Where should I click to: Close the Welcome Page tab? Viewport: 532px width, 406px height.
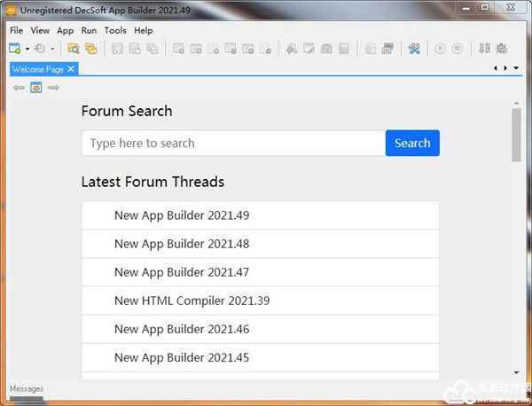pyautogui.click(x=71, y=69)
